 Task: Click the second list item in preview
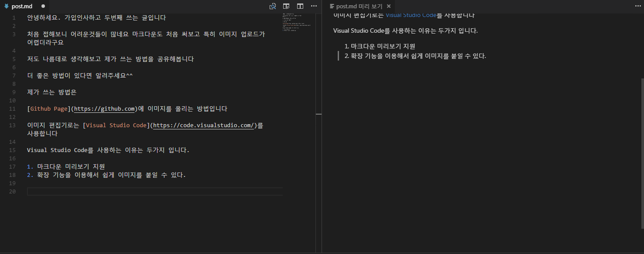point(418,56)
